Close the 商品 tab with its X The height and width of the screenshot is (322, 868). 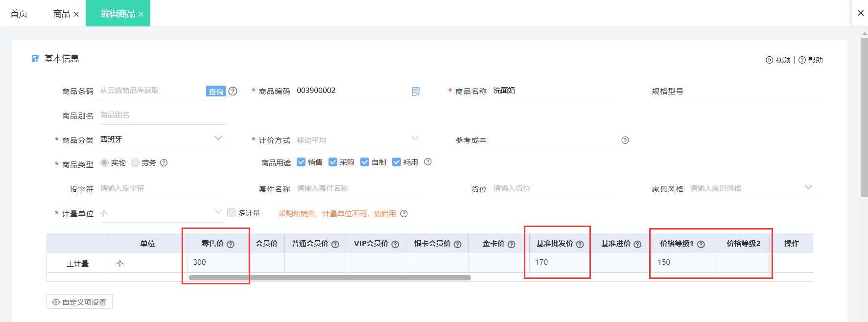click(76, 14)
